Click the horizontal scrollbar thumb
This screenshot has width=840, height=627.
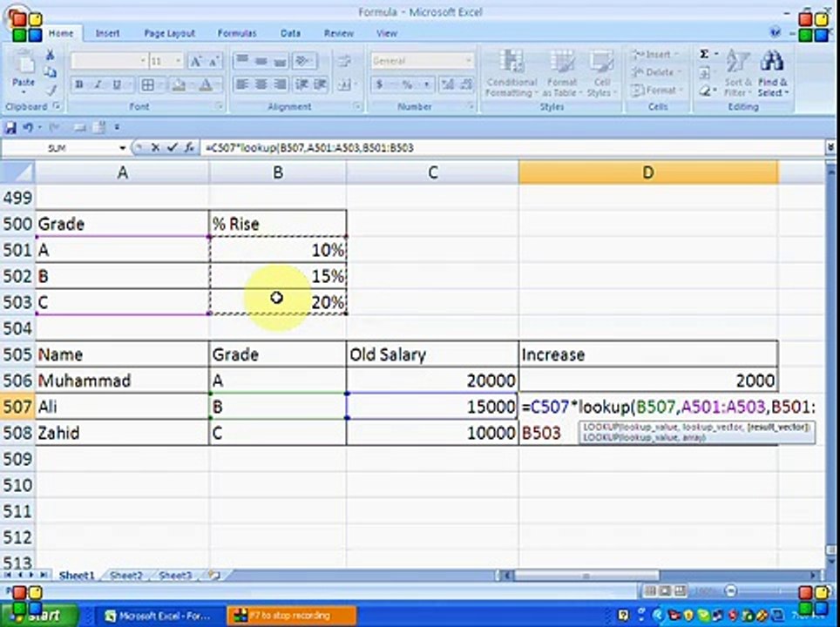point(586,576)
